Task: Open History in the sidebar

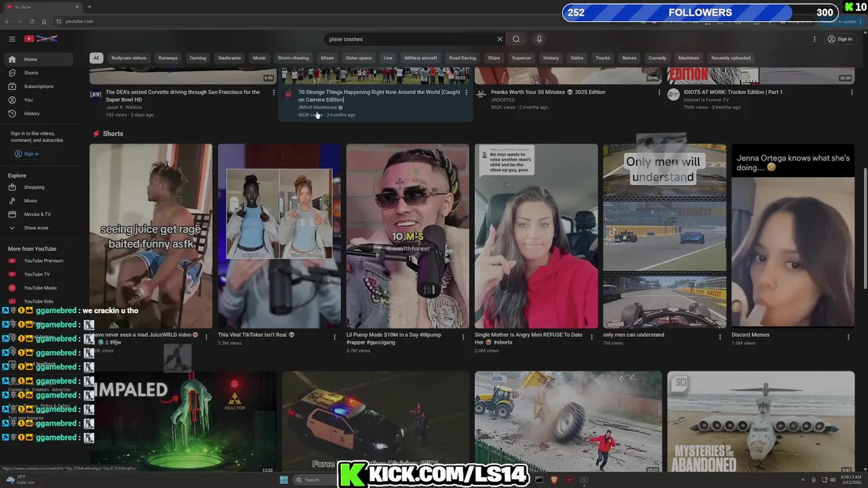Action: 40,113
